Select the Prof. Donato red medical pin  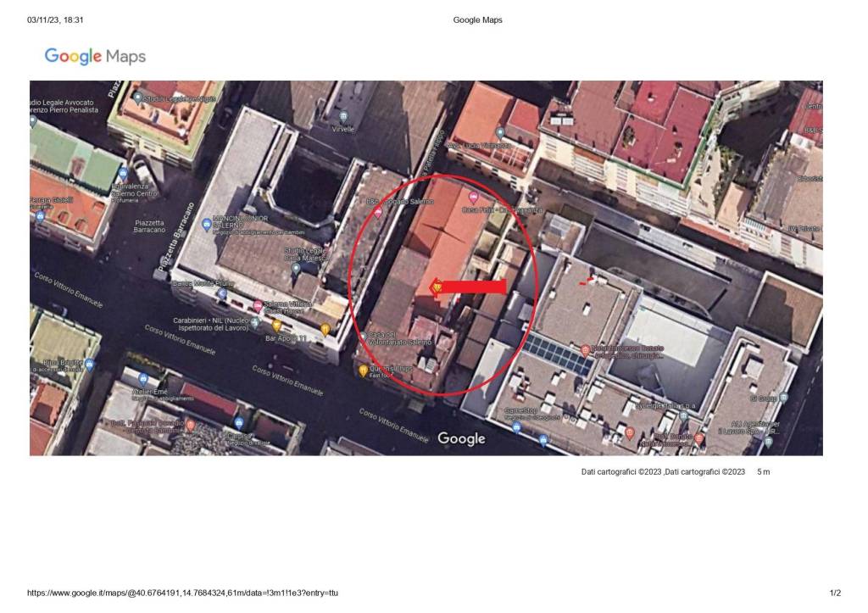pos(699,438)
